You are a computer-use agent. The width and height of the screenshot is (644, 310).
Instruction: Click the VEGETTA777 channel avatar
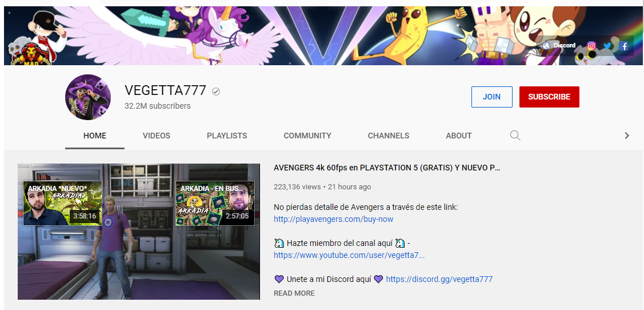pyautogui.click(x=88, y=97)
